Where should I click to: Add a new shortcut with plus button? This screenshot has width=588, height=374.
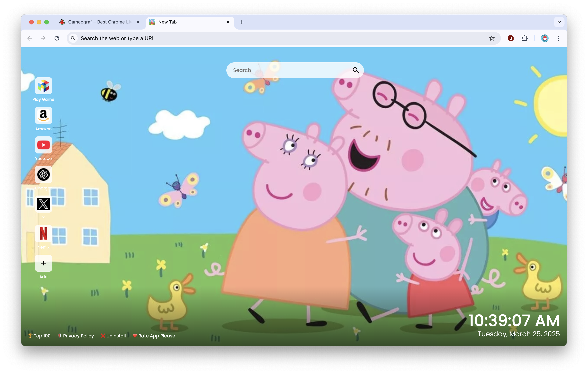click(x=43, y=263)
